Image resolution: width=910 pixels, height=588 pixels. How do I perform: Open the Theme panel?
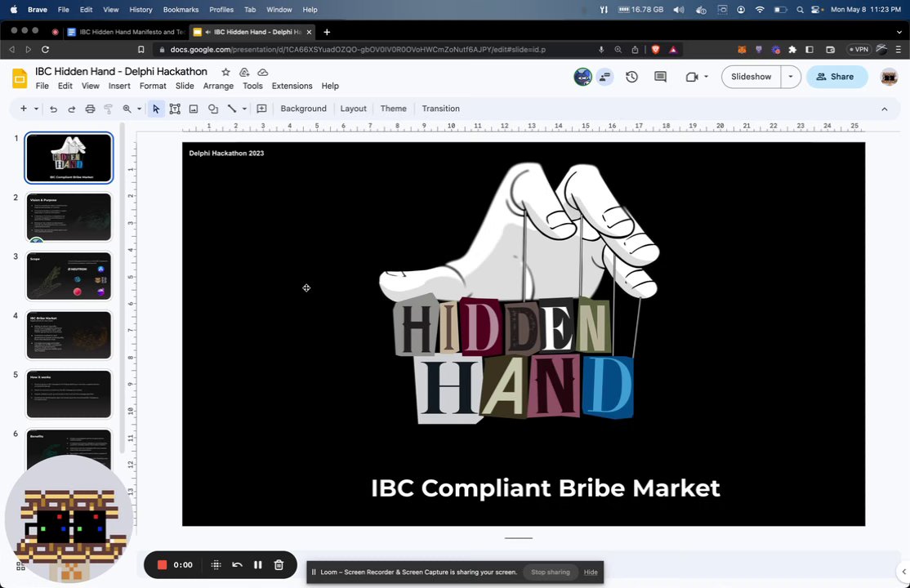pyautogui.click(x=394, y=109)
